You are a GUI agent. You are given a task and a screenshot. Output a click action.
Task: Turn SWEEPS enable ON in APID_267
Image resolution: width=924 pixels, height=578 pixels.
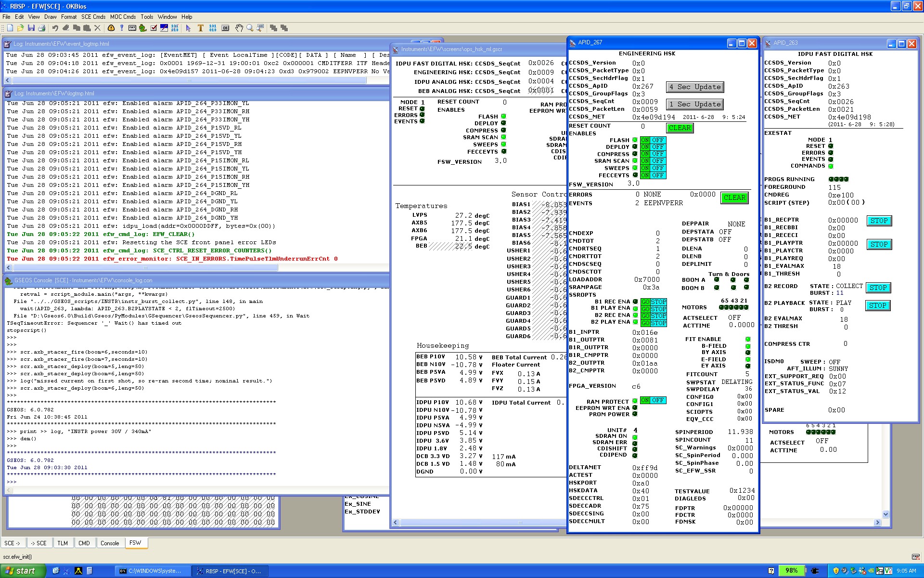[645, 168]
